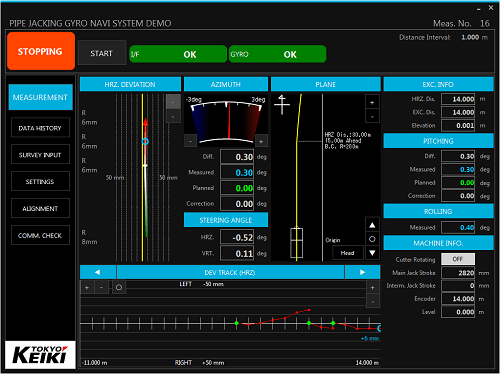Move the Plane view up with the arrow
This screenshot has height=374, width=500.
point(372,225)
